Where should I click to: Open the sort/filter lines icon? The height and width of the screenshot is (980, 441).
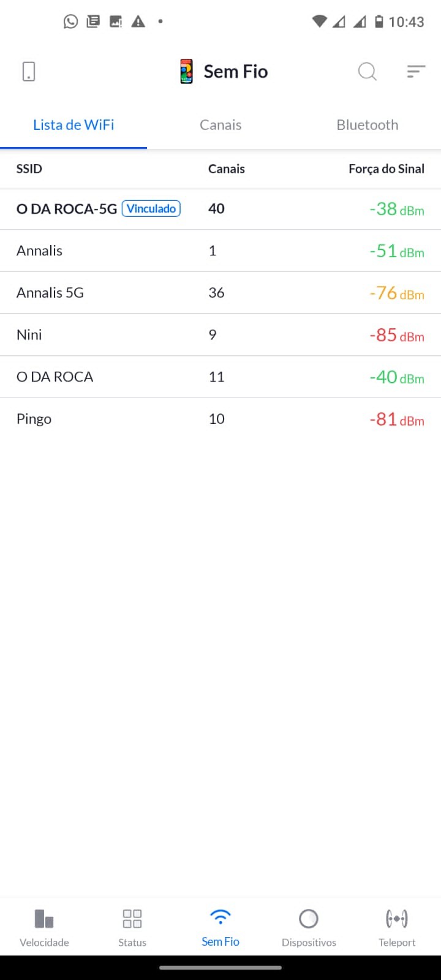416,72
